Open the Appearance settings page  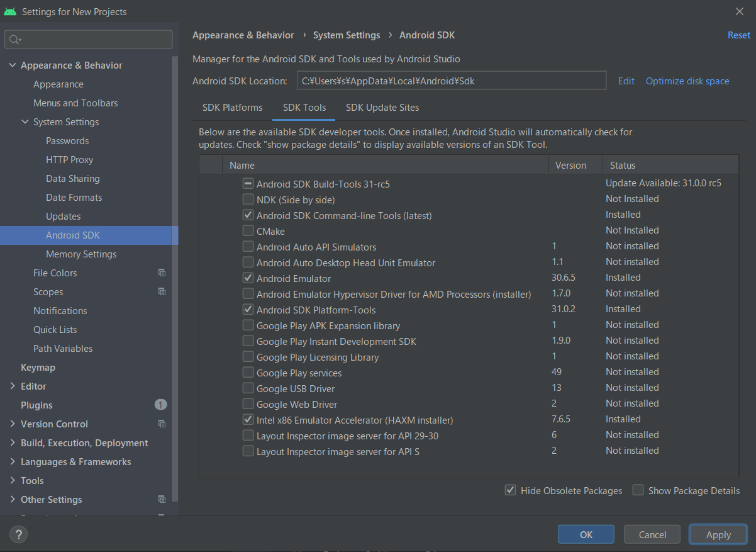pos(58,84)
